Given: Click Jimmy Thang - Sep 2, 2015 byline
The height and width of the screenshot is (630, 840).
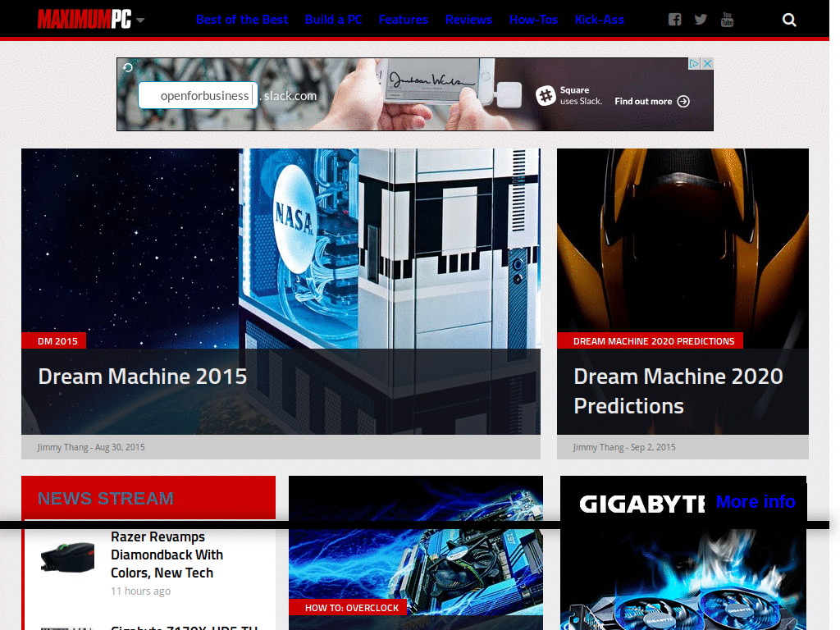Looking at the screenshot, I should tap(624, 447).
